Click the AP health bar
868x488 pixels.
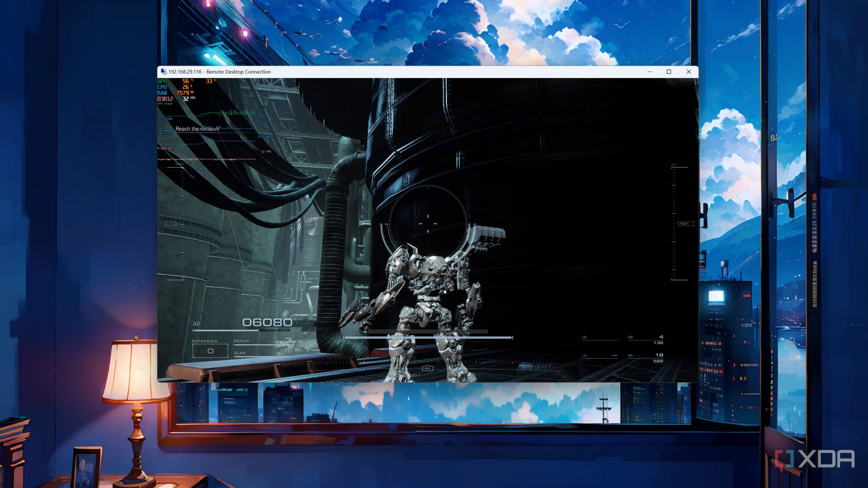pos(243,331)
